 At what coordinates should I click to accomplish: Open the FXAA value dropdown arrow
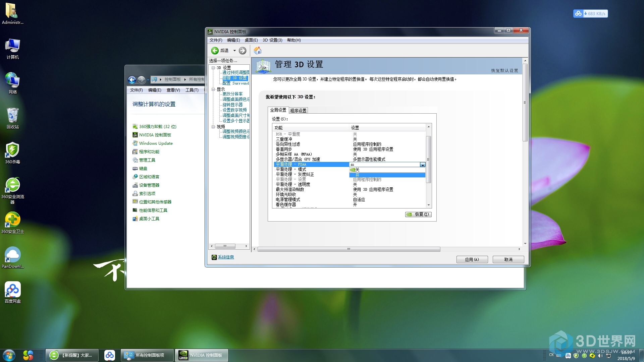coord(423,165)
